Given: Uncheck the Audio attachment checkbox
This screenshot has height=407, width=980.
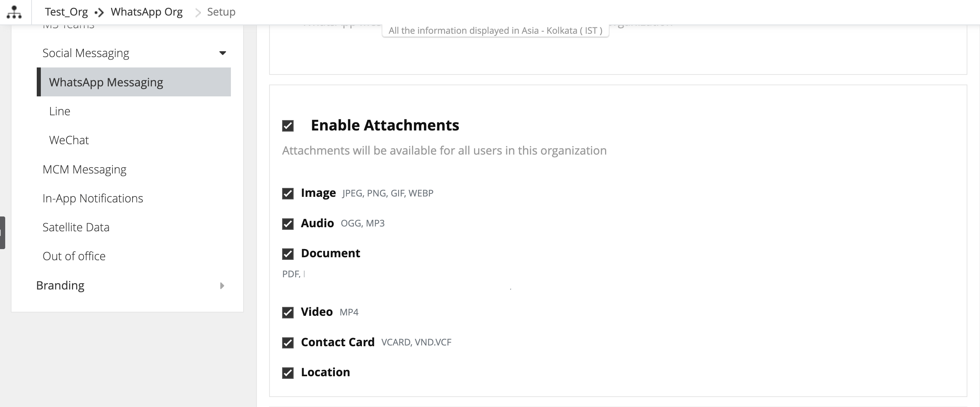Looking at the screenshot, I should (288, 224).
